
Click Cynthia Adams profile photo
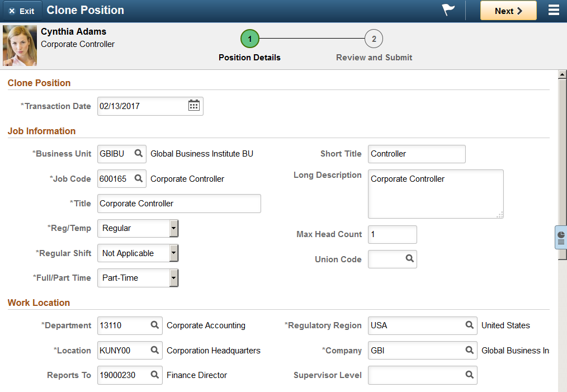(x=20, y=45)
